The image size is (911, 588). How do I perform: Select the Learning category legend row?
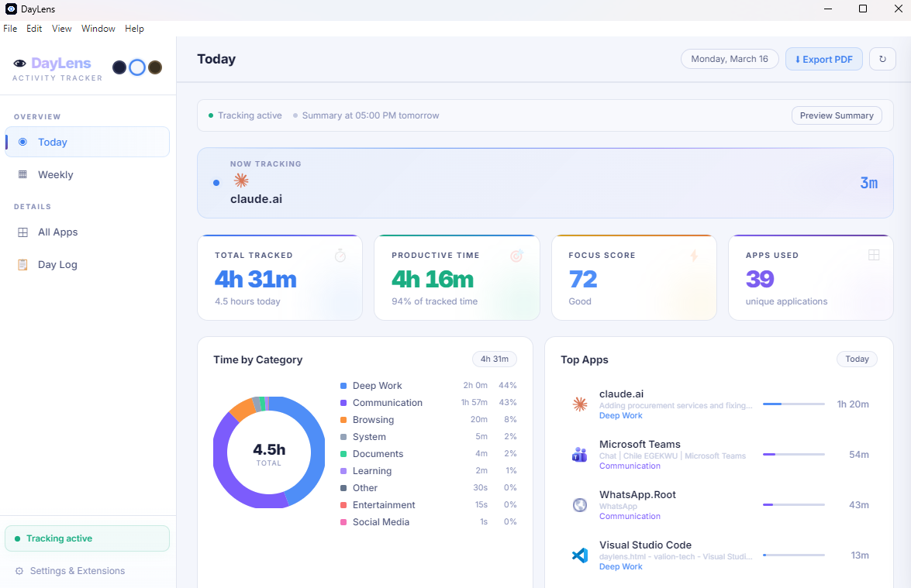point(428,471)
